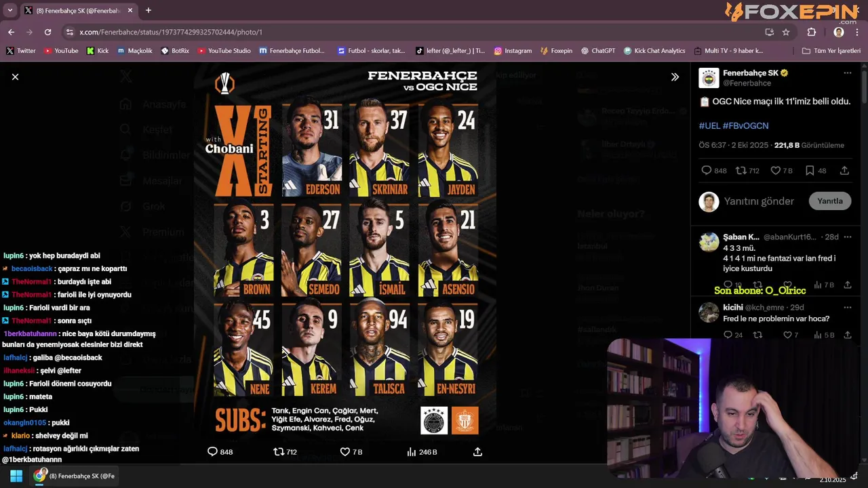Open Chrome three-dot menu
Image resolution: width=868 pixels, height=488 pixels.
(x=858, y=32)
